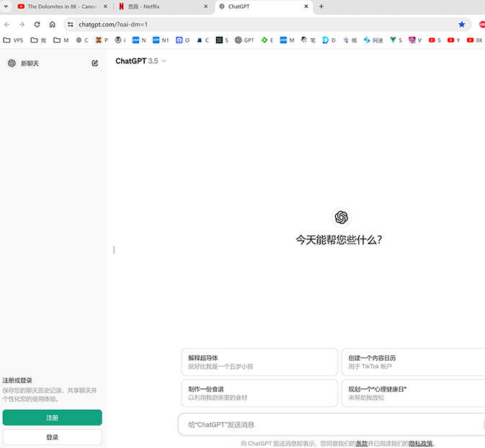Viewport: 485px width, 448px height.
Task: Reload the current page
Action: tap(37, 24)
